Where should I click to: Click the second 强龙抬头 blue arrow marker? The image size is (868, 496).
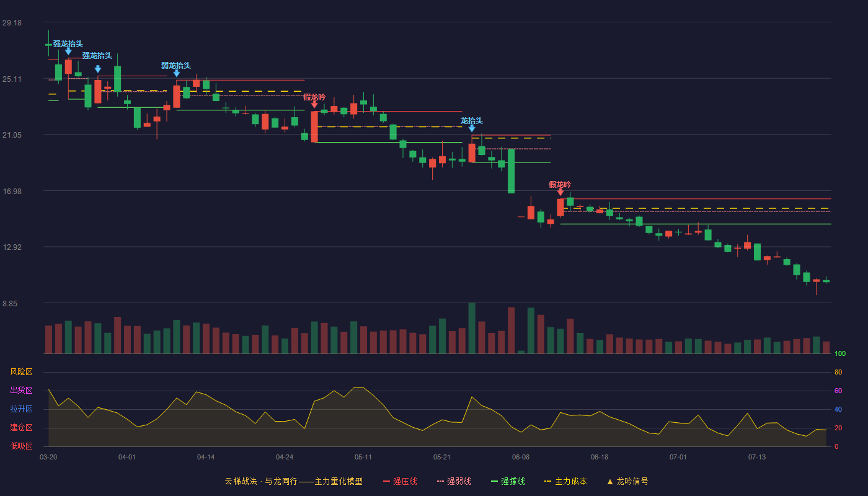[x=98, y=69]
